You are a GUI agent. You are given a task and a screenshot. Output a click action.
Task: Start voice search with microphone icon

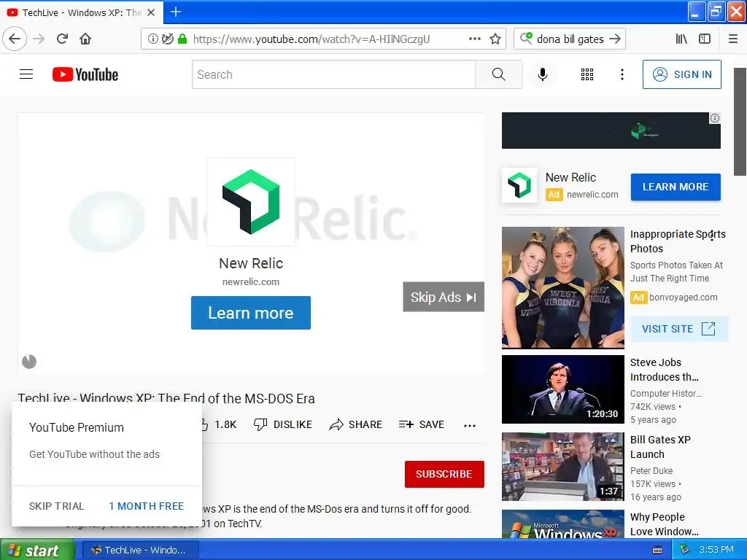coord(542,74)
